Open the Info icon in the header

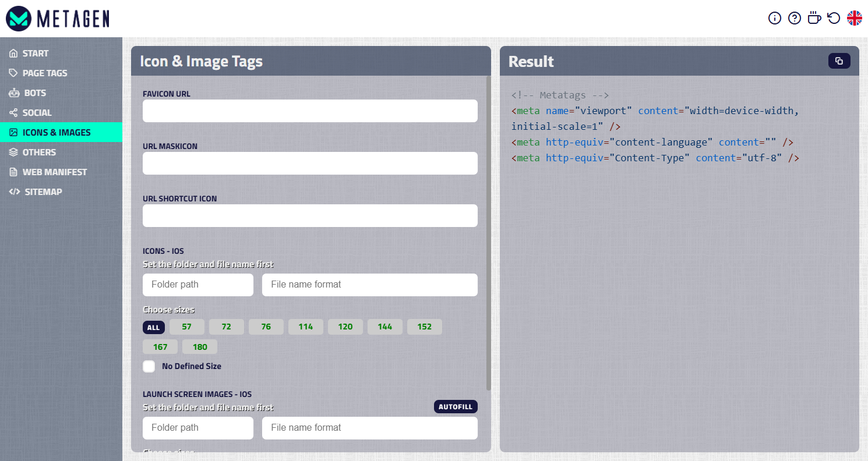tap(775, 18)
